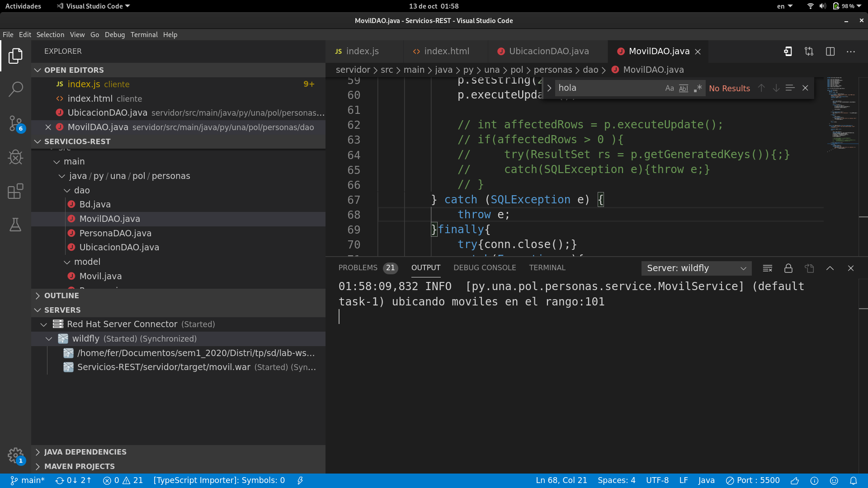868x488 pixels.
Task: Collapse the dao folder
Action: click(67, 191)
